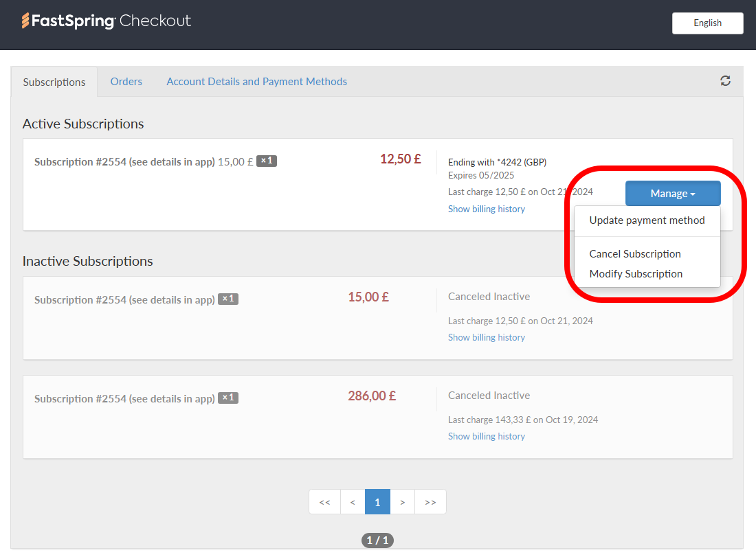Select Cancel Subscription from the Manage menu
Screen dimensions: 756x559
click(634, 253)
